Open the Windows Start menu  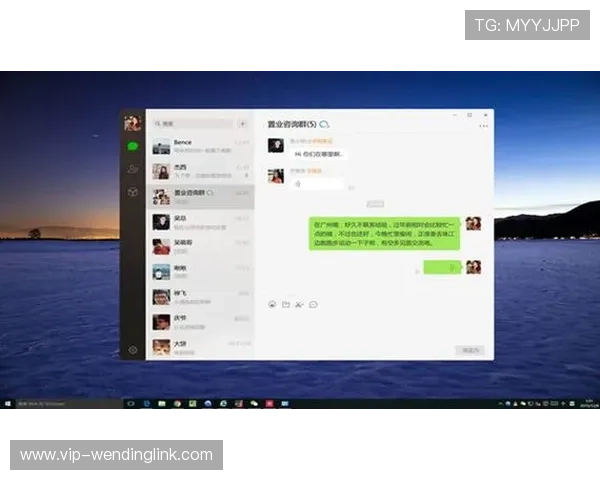(9, 403)
